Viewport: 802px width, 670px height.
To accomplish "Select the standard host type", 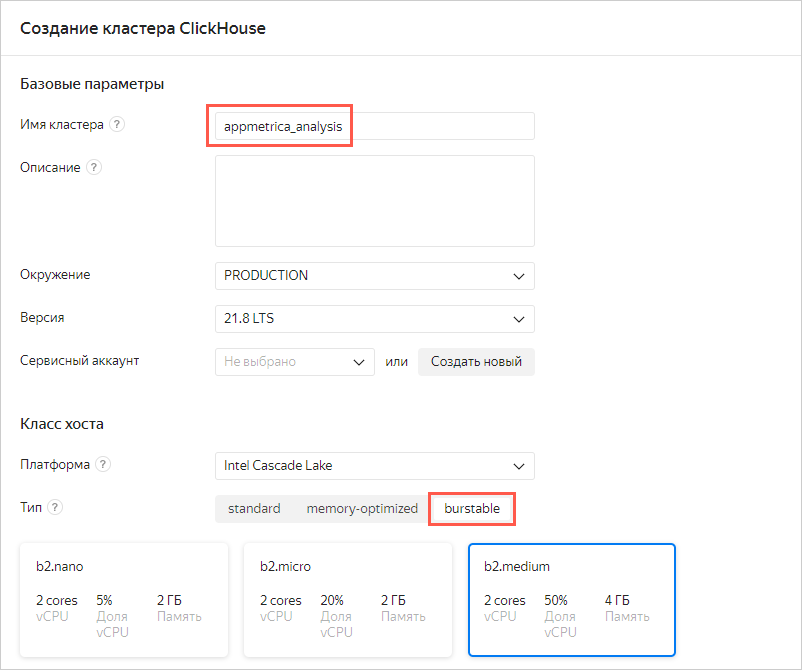I will coord(254,508).
